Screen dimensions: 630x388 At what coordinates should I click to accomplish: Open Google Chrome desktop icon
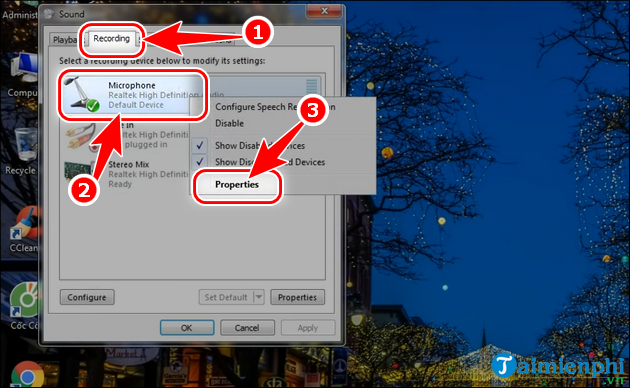point(27,375)
